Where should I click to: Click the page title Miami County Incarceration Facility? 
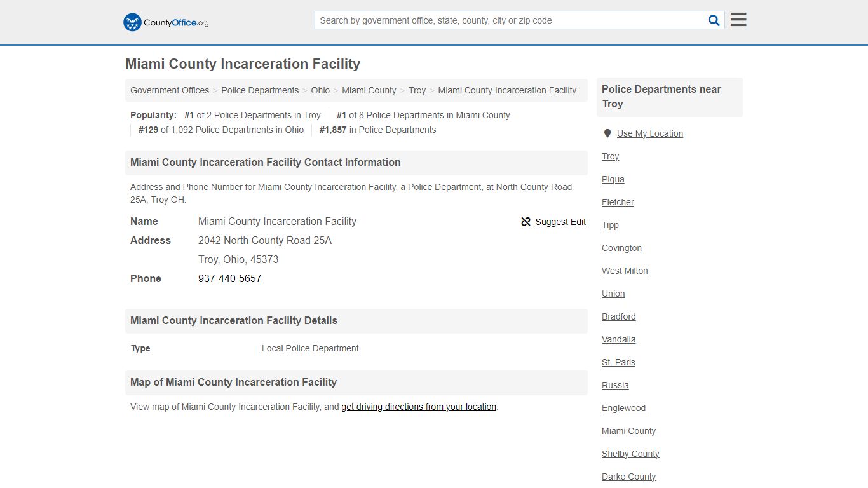(243, 64)
